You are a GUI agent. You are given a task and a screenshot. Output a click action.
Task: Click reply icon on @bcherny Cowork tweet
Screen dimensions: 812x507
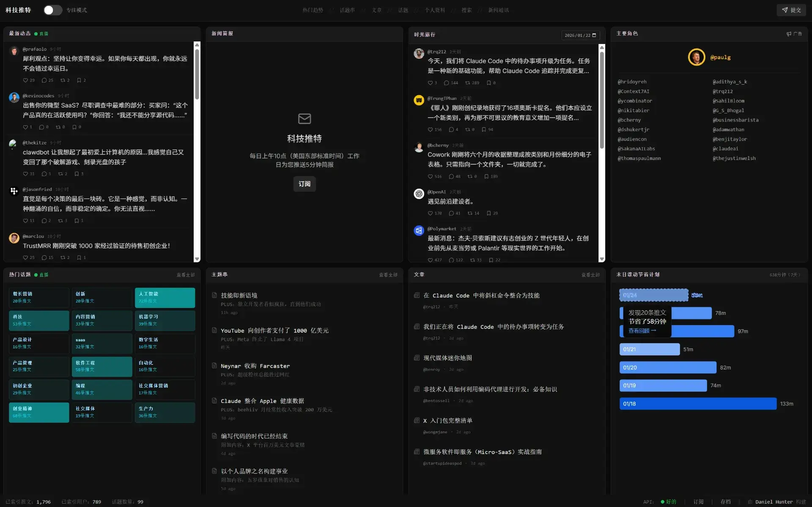click(x=451, y=176)
